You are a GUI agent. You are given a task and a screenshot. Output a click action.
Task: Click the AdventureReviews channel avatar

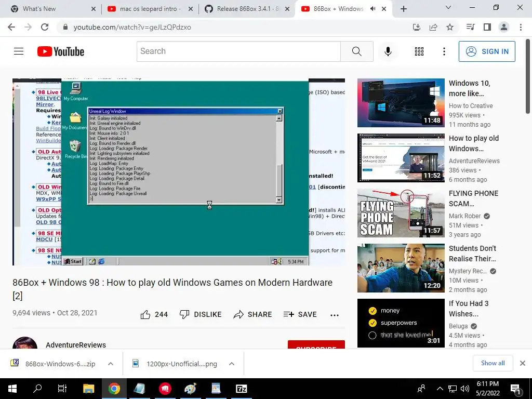click(25, 343)
